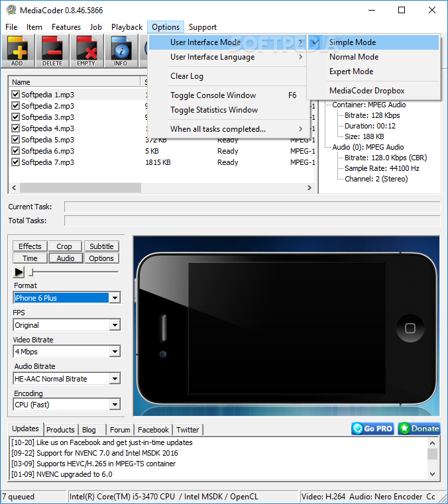Click the DELETE toolbar icon
The image size is (448, 504).
52,51
